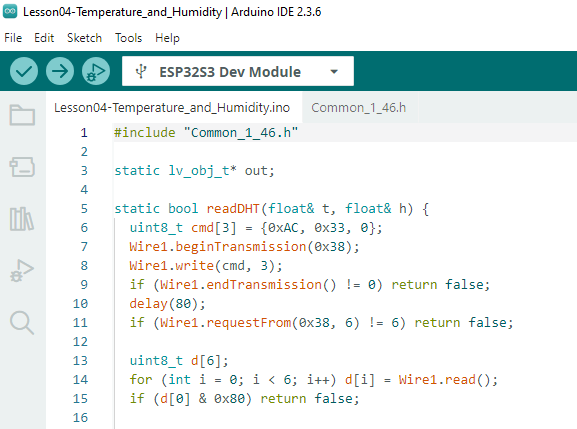Click the #include "Common_1_46.h" line
577x429 pixels.
pos(206,132)
